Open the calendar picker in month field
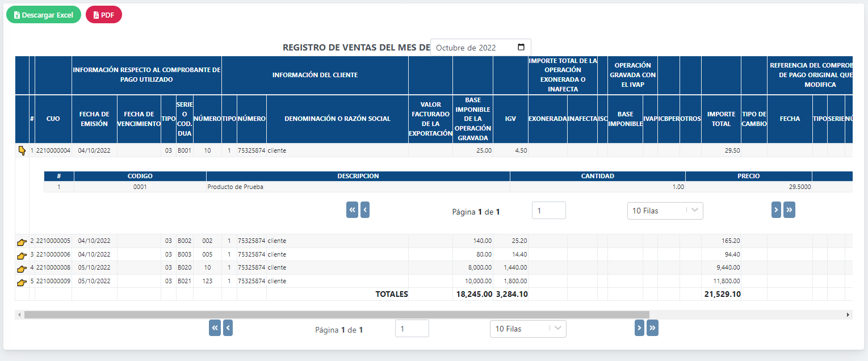 click(x=521, y=48)
